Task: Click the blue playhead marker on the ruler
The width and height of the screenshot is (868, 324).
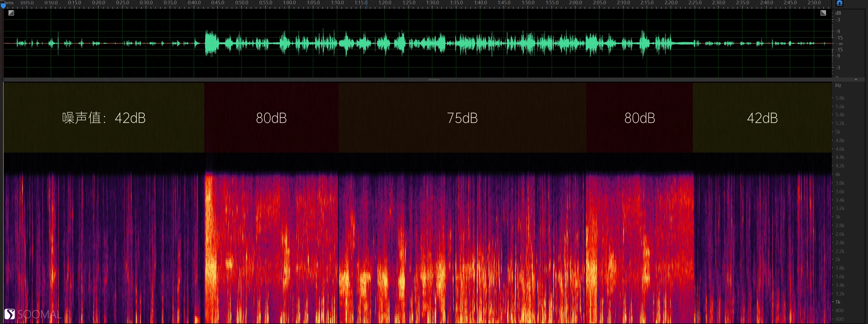Action: tap(3, 5)
